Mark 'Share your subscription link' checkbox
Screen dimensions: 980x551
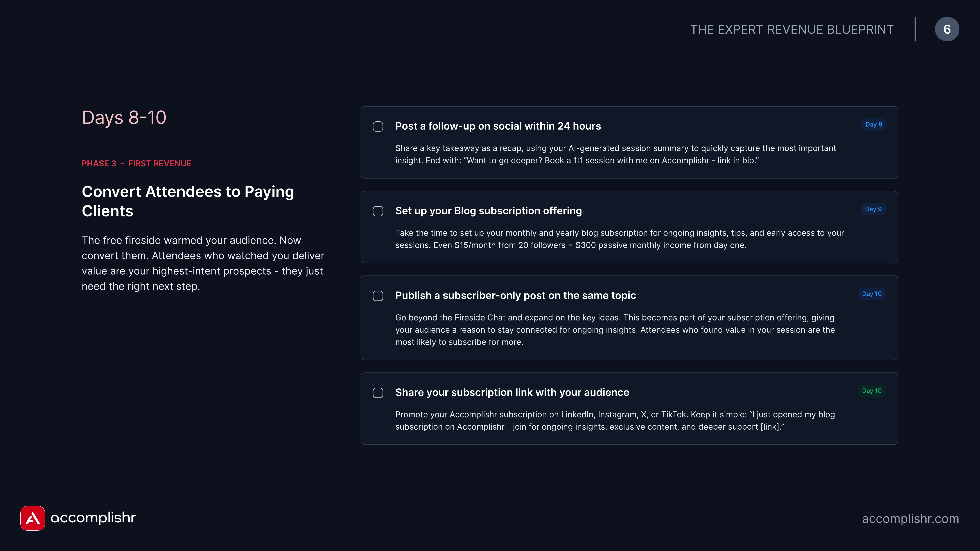coord(378,393)
